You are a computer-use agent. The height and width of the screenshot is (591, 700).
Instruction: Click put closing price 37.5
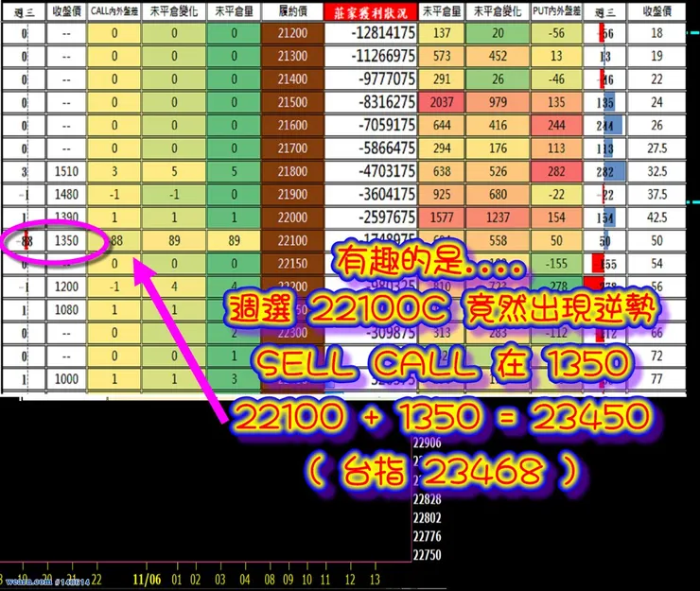coord(656,195)
